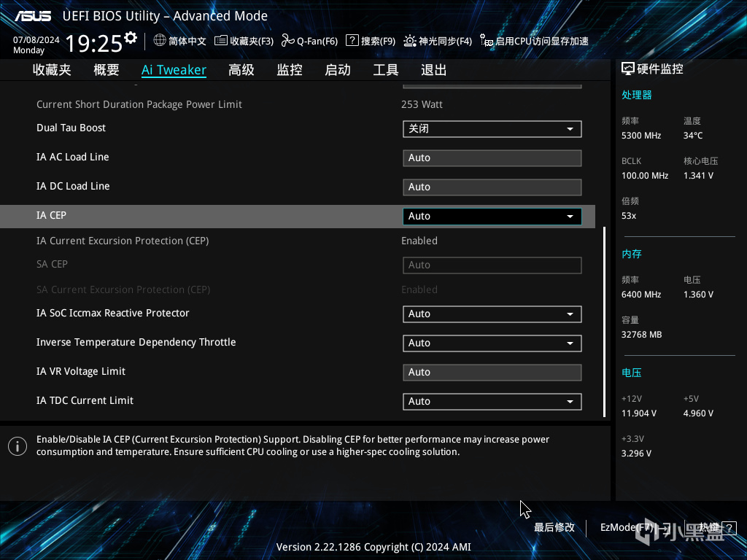Click the info icon beside help text
Image resolution: width=747 pixels, height=560 pixels.
coord(18,446)
